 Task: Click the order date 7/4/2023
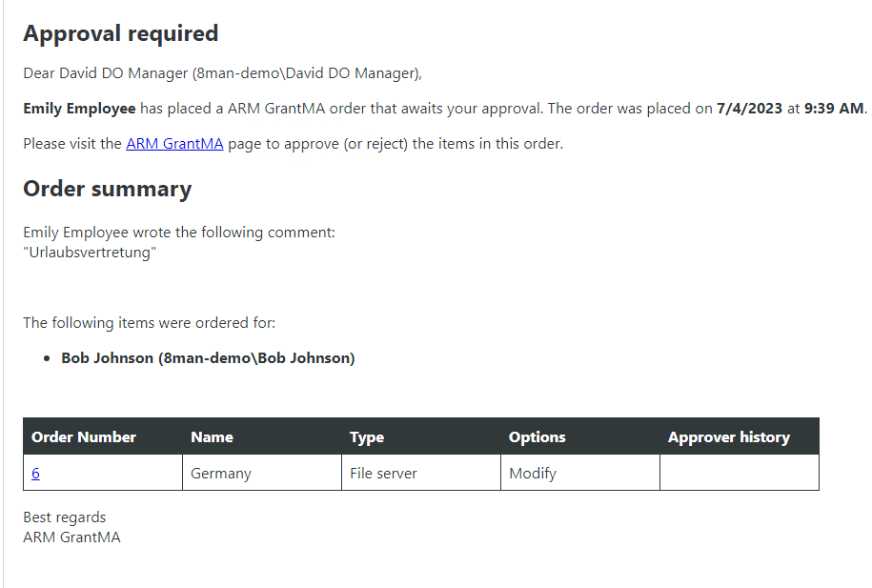coord(749,109)
